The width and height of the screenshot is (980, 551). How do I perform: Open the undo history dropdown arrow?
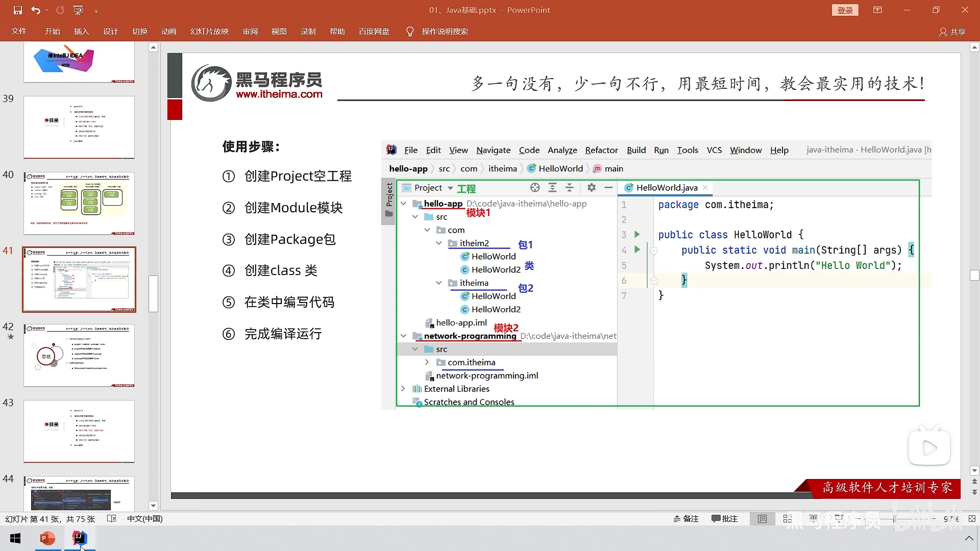(47, 10)
